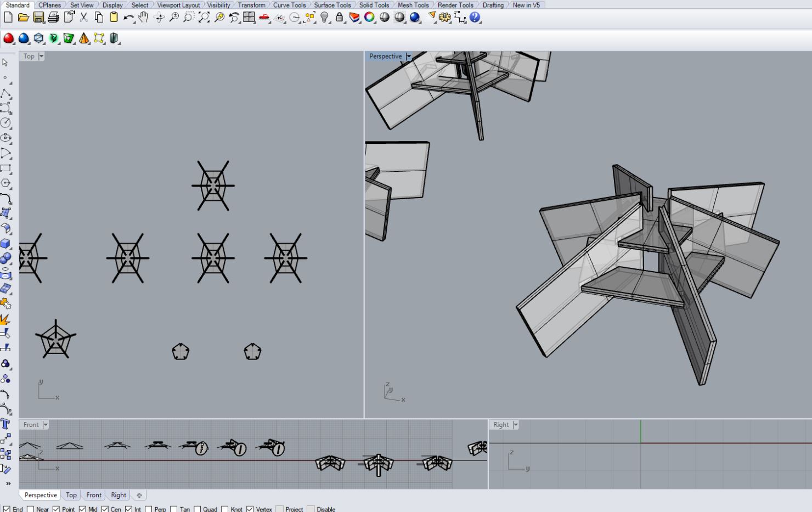Click the Top viewport title label
The height and width of the screenshot is (512, 812).
click(29, 57)
